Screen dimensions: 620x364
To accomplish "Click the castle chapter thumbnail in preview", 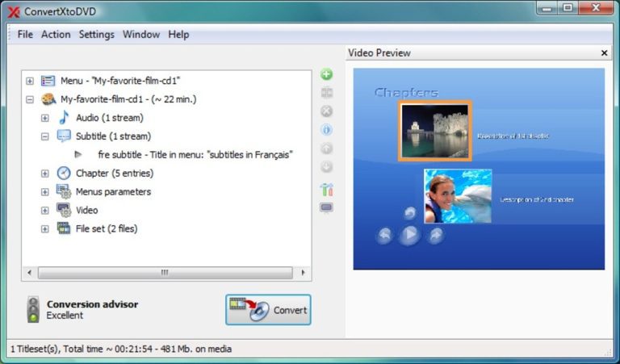I will 434,132.
